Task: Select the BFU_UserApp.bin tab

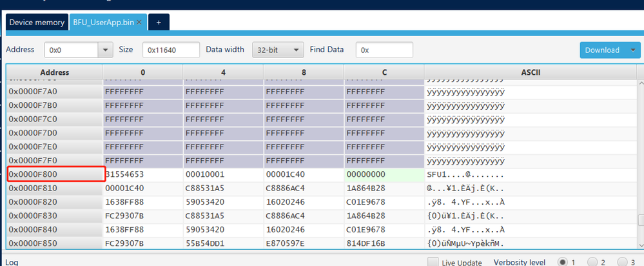Action: [x=104, y=22]
